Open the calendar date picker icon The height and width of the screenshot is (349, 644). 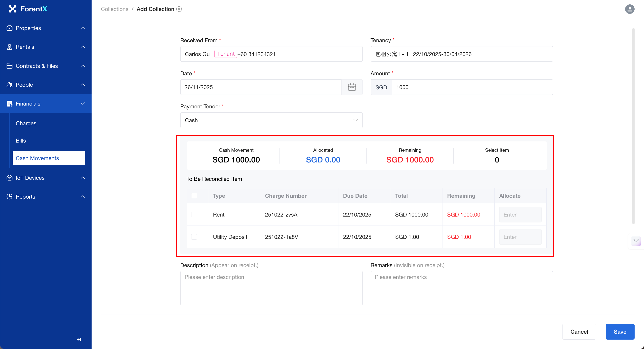point(352,87)
